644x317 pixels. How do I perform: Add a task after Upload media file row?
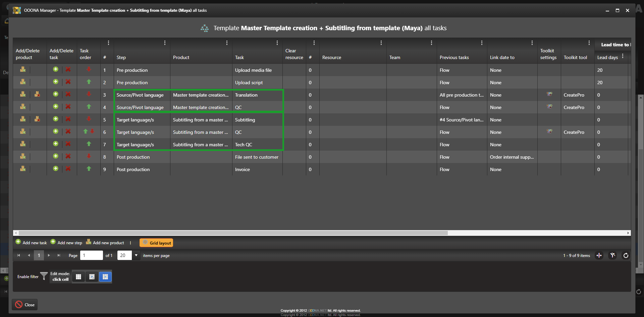pyautogui.click(x=56, y=69)
